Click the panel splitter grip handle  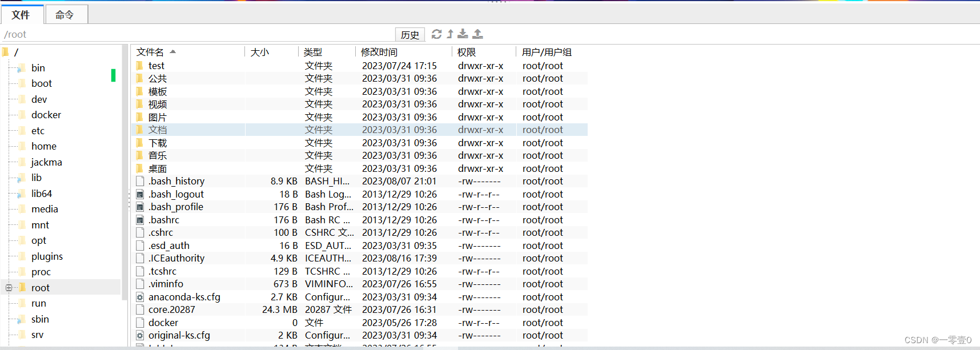pyautogui.click(x=129, y=199)
